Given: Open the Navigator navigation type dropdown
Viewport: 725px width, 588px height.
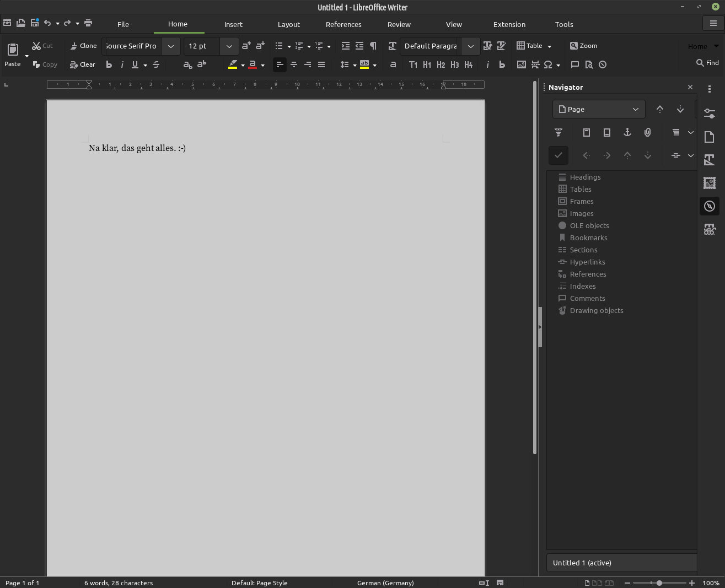Looking at the screenshot, I should pyautogui.click(x=598, y=109).
